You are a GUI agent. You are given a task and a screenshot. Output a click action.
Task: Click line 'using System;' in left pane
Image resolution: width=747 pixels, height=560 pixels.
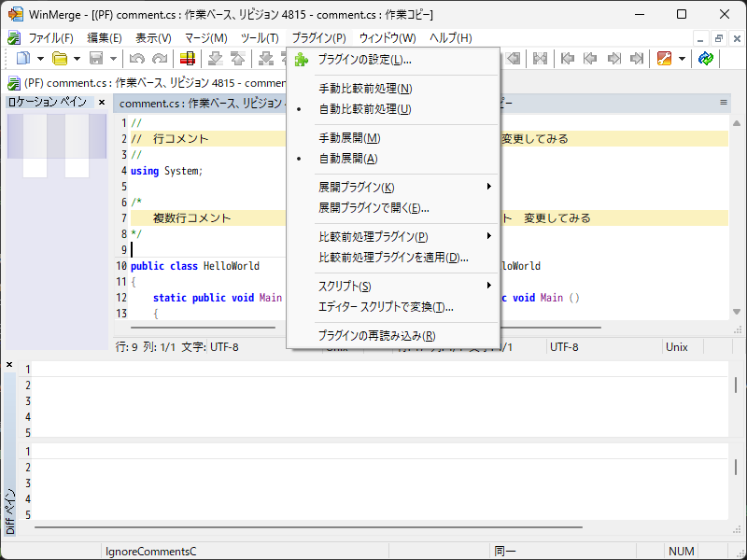pyautogui.click(x=167, y=171)
